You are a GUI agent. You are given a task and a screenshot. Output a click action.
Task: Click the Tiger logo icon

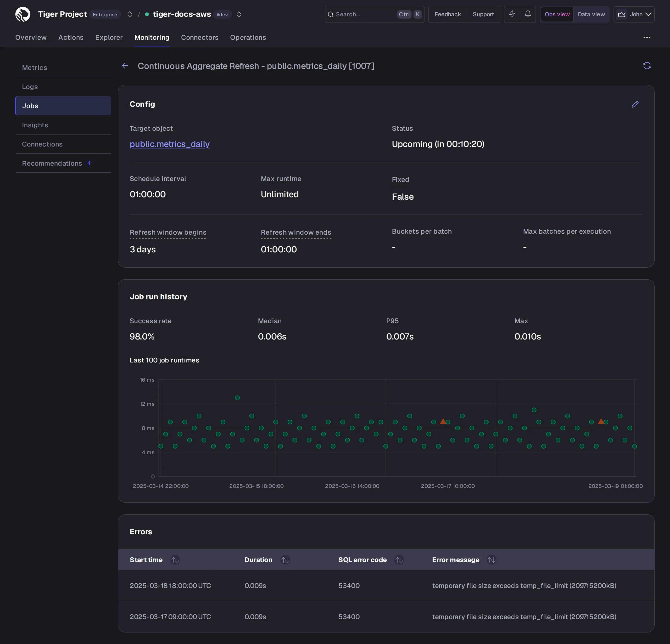tap(22, 14)
